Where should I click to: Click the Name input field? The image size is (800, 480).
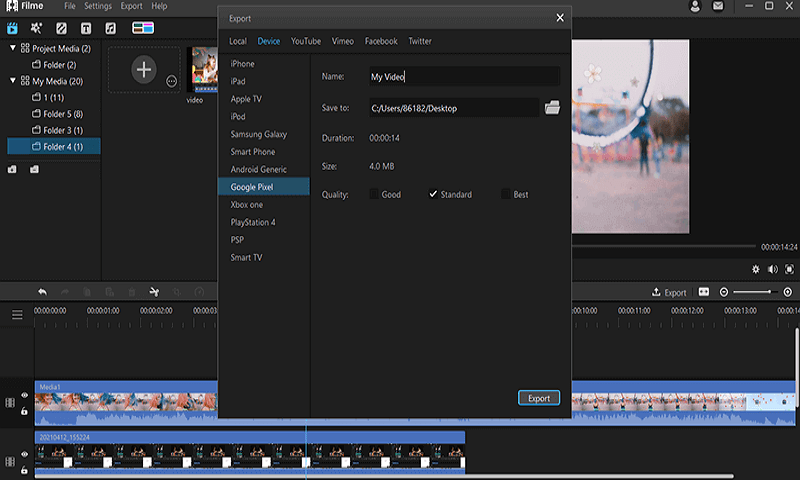tap(464, 77)
